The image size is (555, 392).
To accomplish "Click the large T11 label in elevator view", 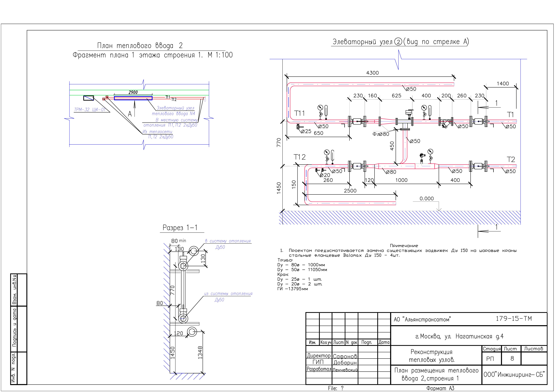I will (300, 113).
